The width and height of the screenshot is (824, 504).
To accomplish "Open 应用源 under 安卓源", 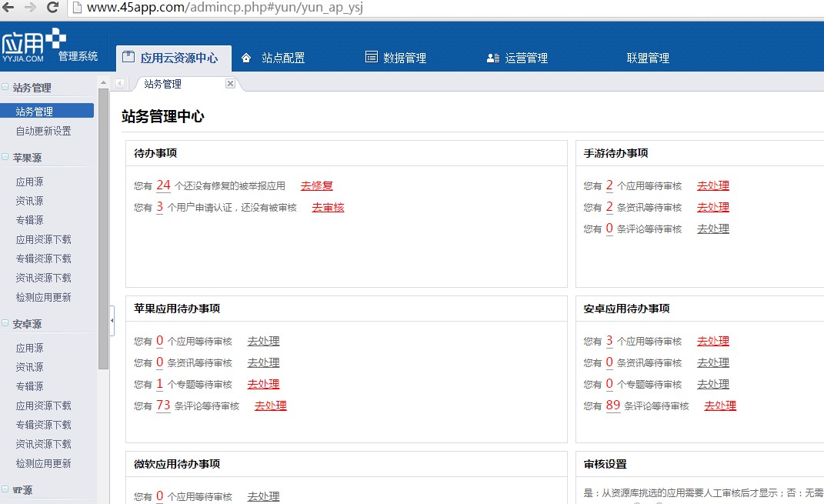I will (x=29, y=348).
